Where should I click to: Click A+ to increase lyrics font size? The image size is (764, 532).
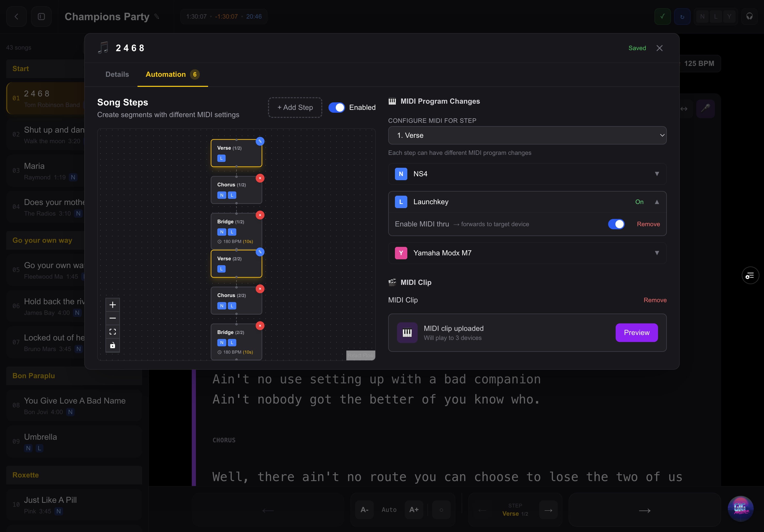coord(414,509)
